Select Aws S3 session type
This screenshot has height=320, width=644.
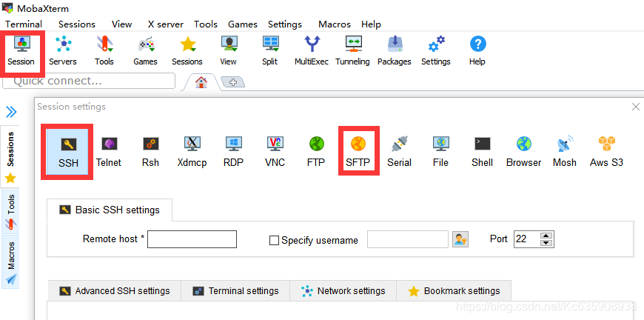[607, 152]
